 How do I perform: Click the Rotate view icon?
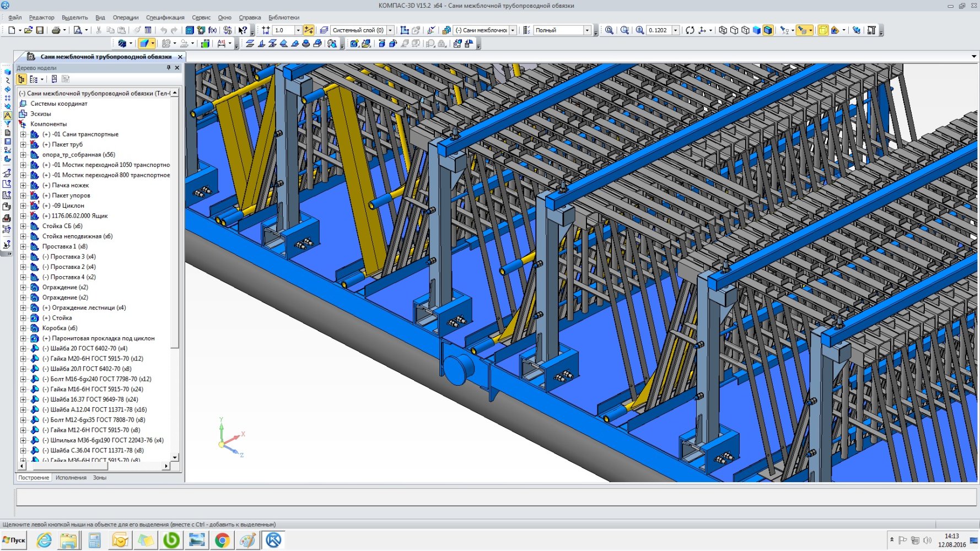tap(690, 30)
